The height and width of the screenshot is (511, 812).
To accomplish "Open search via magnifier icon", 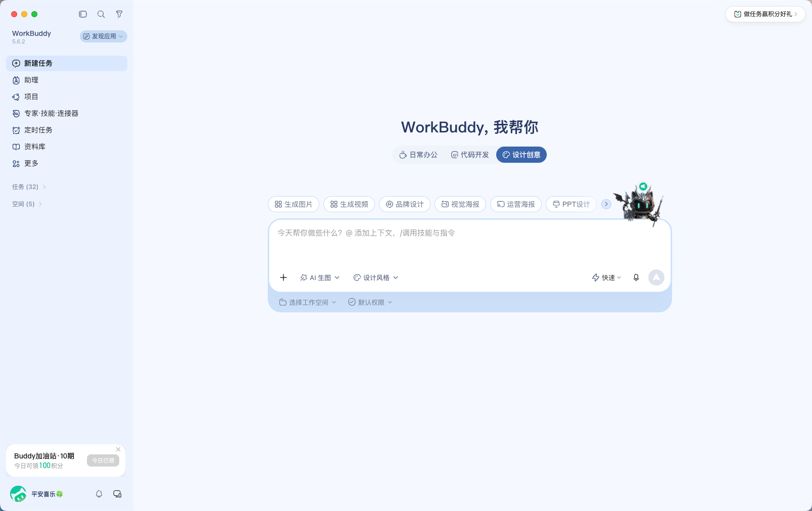I will 101,14.
